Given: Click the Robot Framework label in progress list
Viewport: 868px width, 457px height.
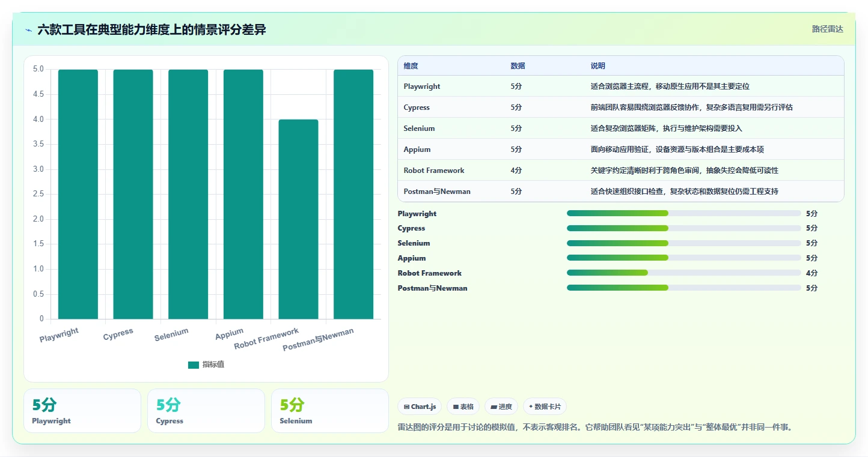Looking at the screenshot, I should click(430, 273).
